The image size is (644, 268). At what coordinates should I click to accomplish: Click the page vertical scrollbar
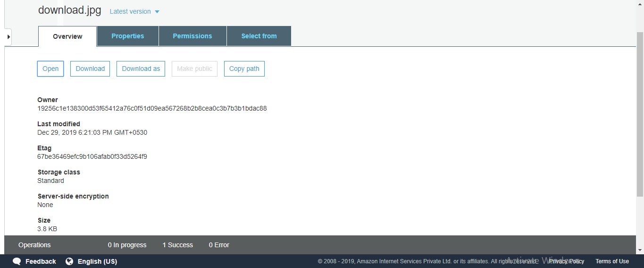(640, 113)
